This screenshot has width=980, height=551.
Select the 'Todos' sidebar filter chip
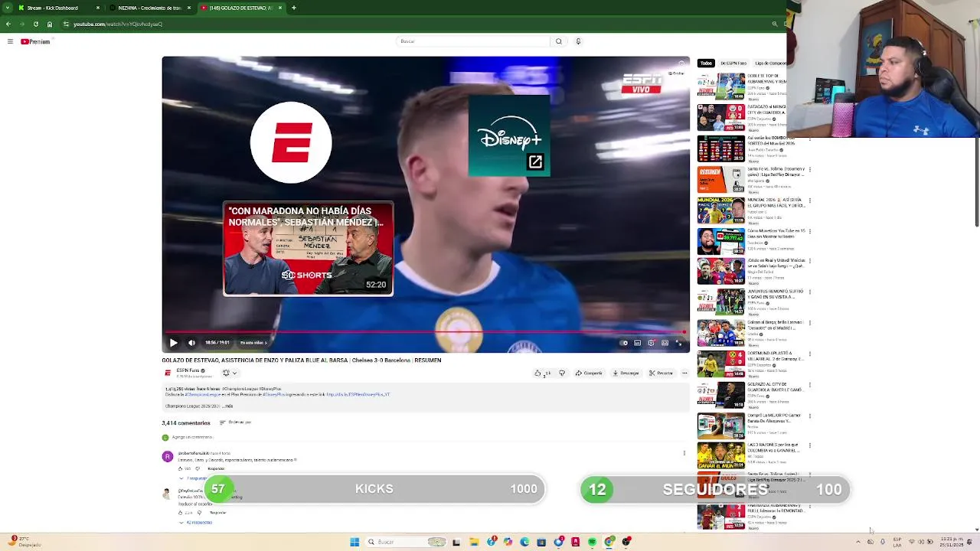coord(706,64)
